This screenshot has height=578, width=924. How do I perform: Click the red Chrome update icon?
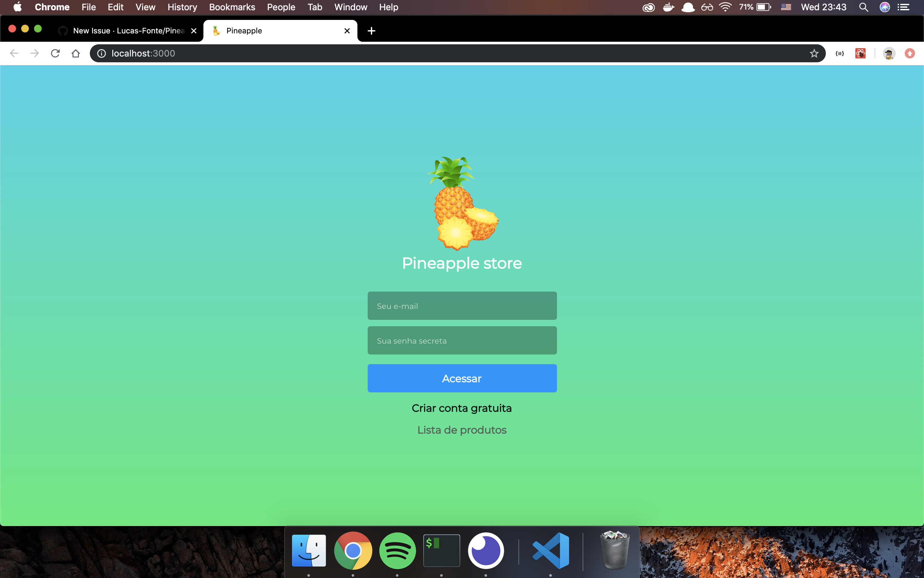(910, 54)
